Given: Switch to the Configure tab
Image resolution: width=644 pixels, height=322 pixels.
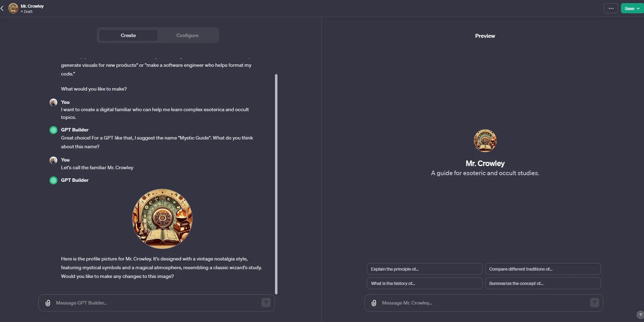Looking at the screenshot, I should click(187, 35).
